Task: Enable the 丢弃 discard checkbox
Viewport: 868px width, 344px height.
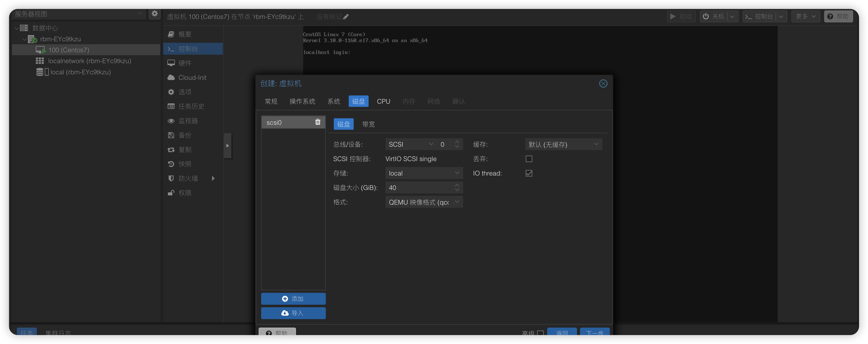Action: pyautogui.click(x=529, y=159)
